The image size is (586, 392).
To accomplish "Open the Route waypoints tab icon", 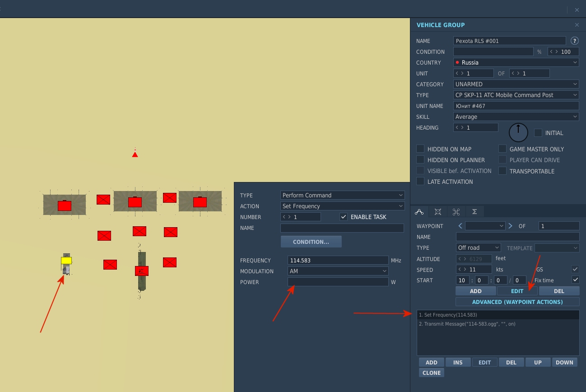I will (419, 211).
